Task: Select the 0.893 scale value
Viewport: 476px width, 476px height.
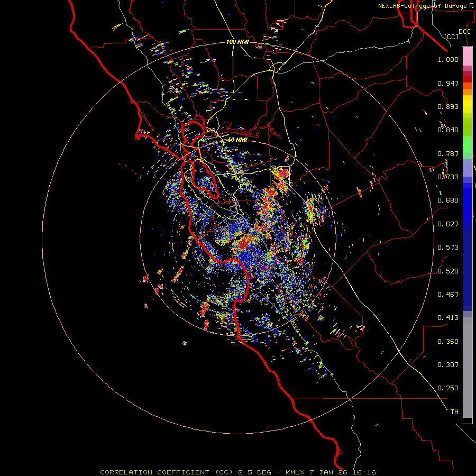Action: pyautogui.click(x=448, y=106)
